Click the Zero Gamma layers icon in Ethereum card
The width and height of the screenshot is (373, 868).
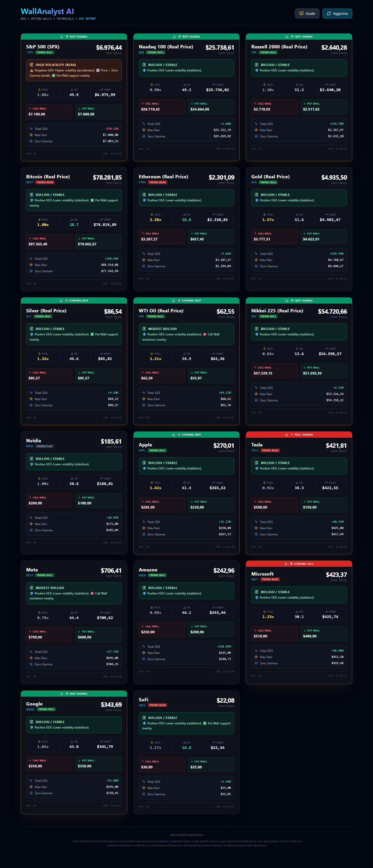coord(144,266)
